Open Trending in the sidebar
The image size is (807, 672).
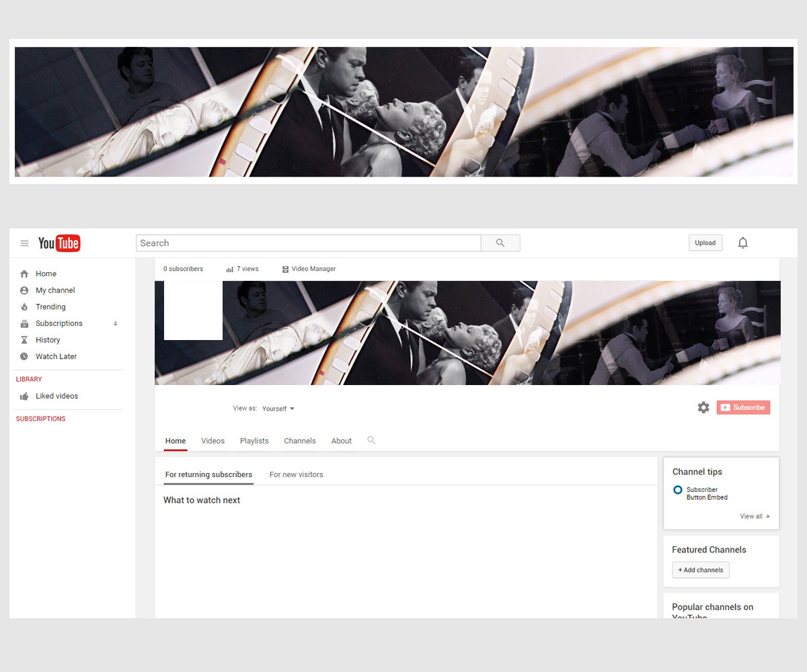click(50, 306)
